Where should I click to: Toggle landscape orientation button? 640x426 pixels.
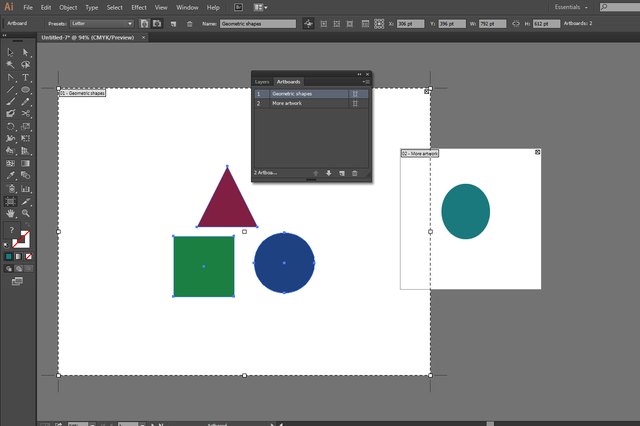click(157, 24)
